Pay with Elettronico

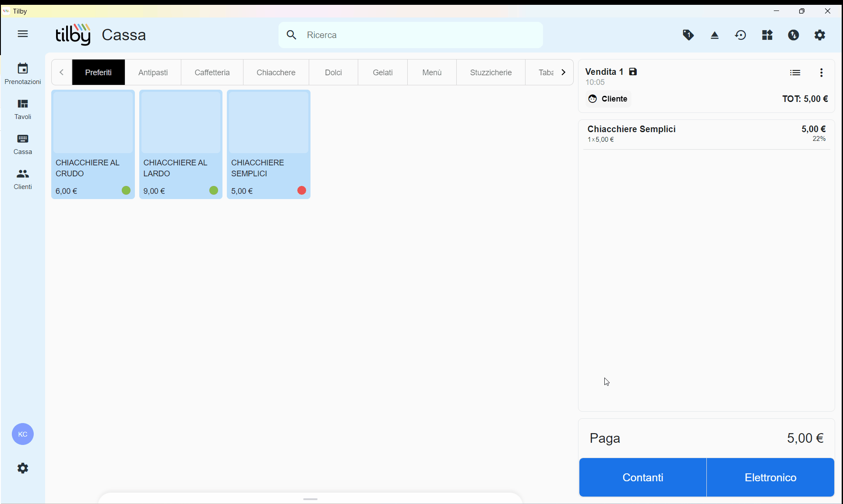[x=771, y=477]
